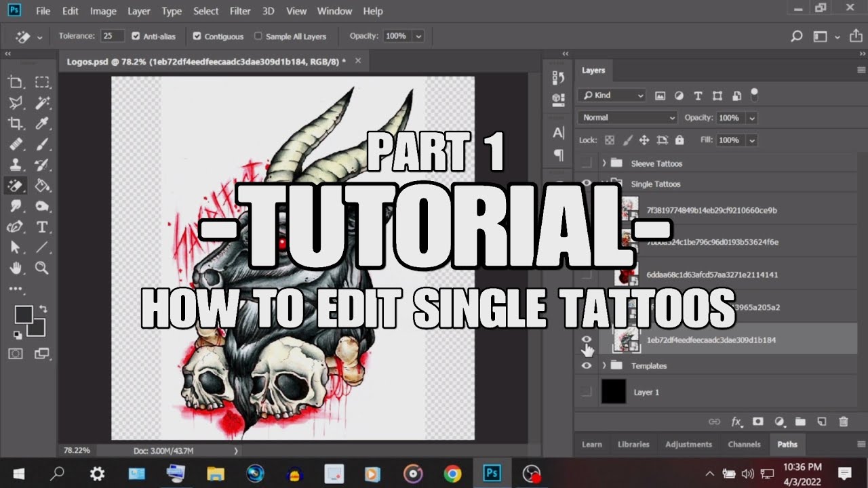The image size is (868, 488).
Task: Click the Lock all padlock icon
Action: point(679,140)
